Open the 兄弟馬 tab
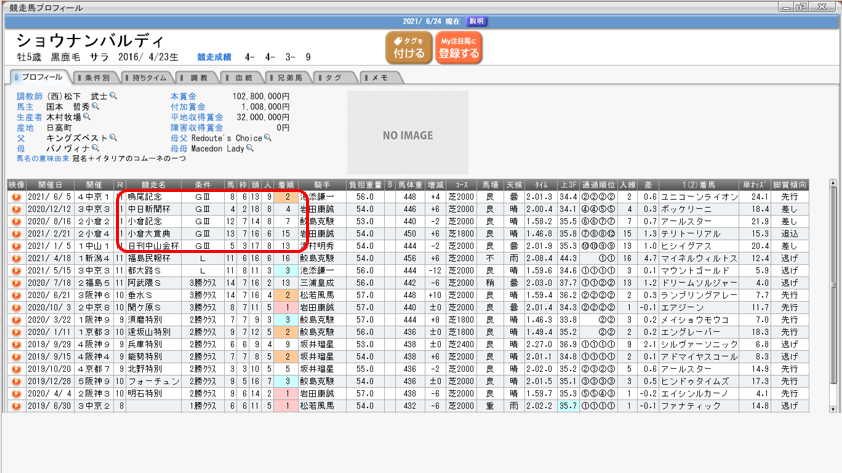 coord(287,78)
